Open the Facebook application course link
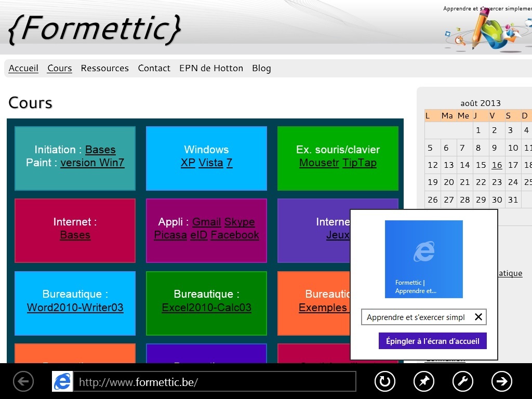This screenshot has width=532, height=399. [235, 235]
